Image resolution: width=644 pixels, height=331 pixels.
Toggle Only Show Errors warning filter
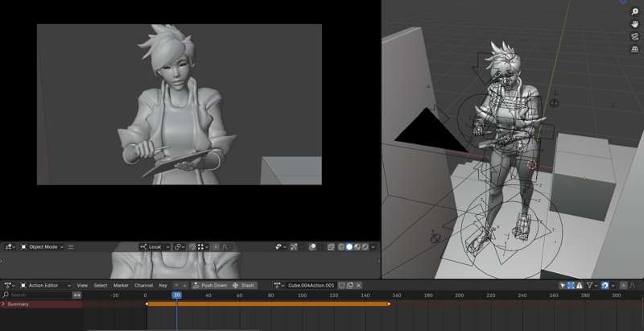(580, 285)
